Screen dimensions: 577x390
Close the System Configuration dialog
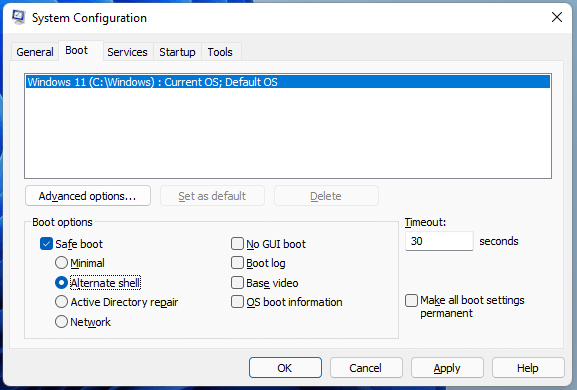pos(557,17)
